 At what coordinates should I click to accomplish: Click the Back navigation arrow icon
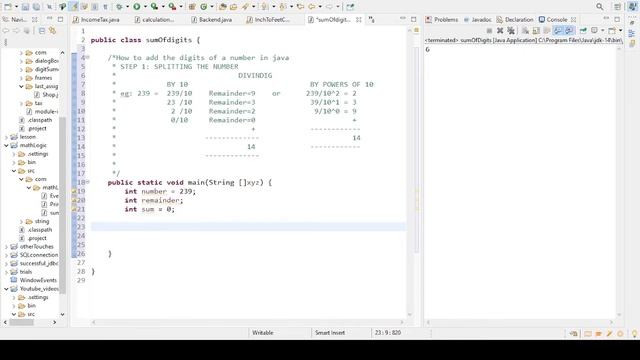(x=311, y=7)
